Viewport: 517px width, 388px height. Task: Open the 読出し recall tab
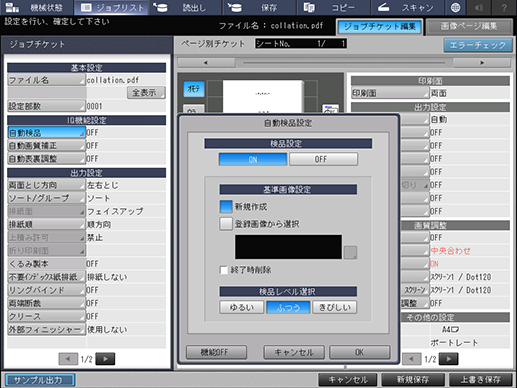point(185,7)
